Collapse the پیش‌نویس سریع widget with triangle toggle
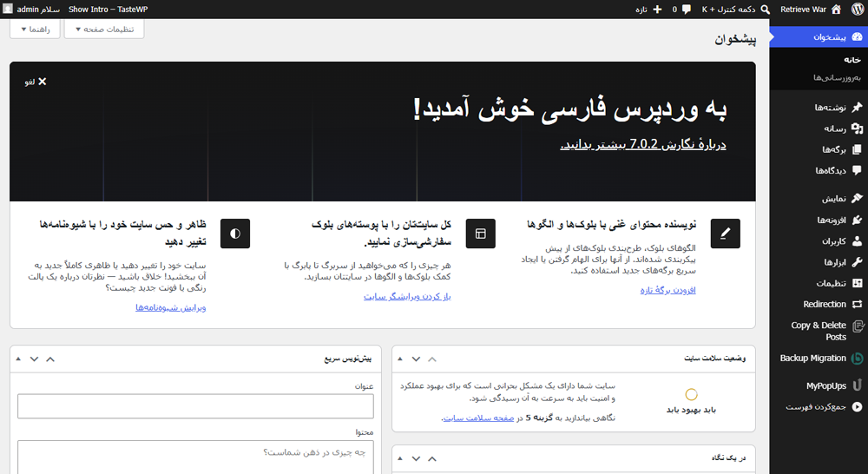 click(x=18, y=359)
